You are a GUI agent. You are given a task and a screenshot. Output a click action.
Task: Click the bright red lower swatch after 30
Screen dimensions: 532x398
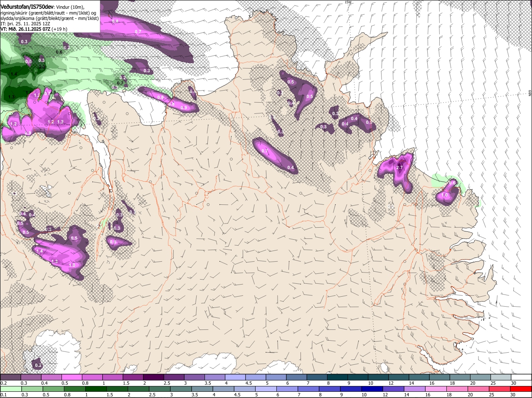(x=521, y=389)
